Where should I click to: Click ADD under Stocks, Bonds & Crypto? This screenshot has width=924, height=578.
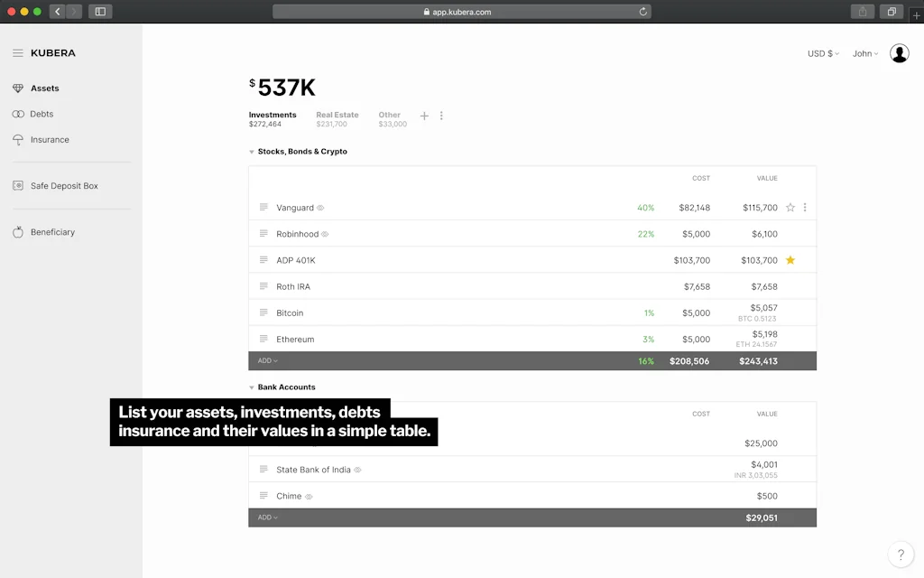(267, 361)
